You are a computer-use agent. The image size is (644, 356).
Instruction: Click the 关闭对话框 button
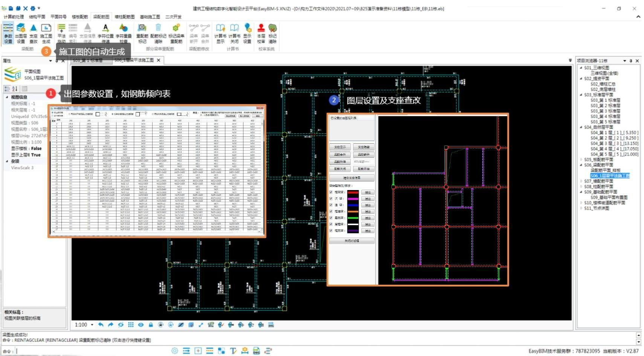pos(352,241)
